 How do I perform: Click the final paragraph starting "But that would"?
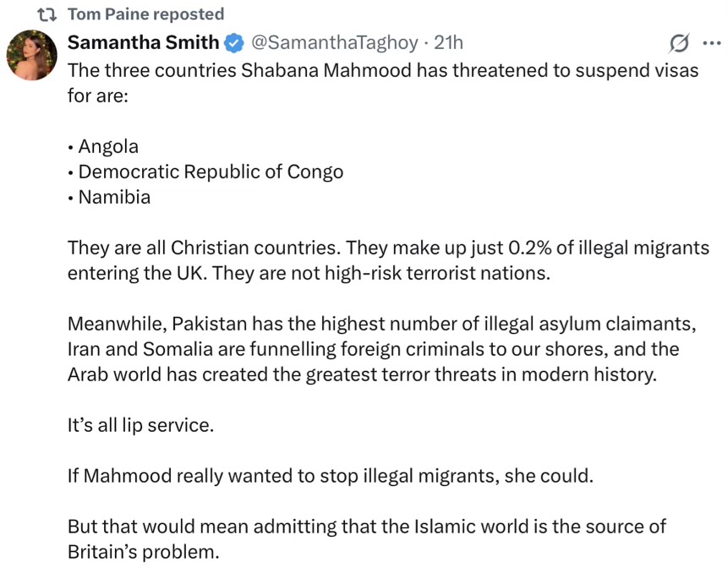click(x=367, y=539)
